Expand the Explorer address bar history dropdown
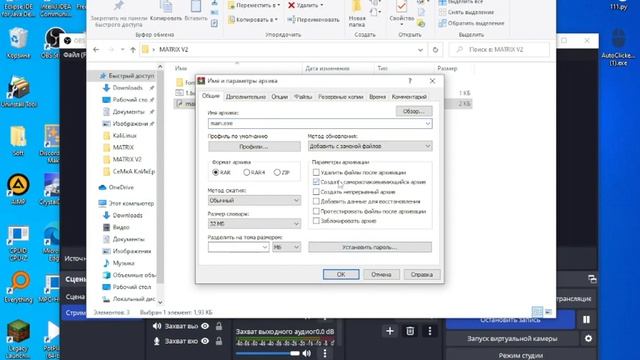This screenshot has width=640, height=360. point(420,50)
